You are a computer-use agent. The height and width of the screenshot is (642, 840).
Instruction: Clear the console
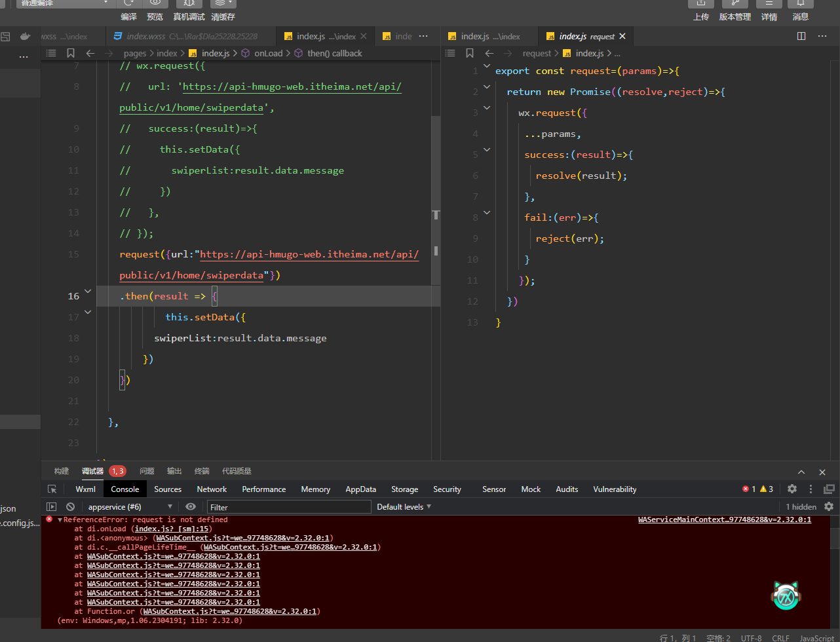(x=70, y=507)
